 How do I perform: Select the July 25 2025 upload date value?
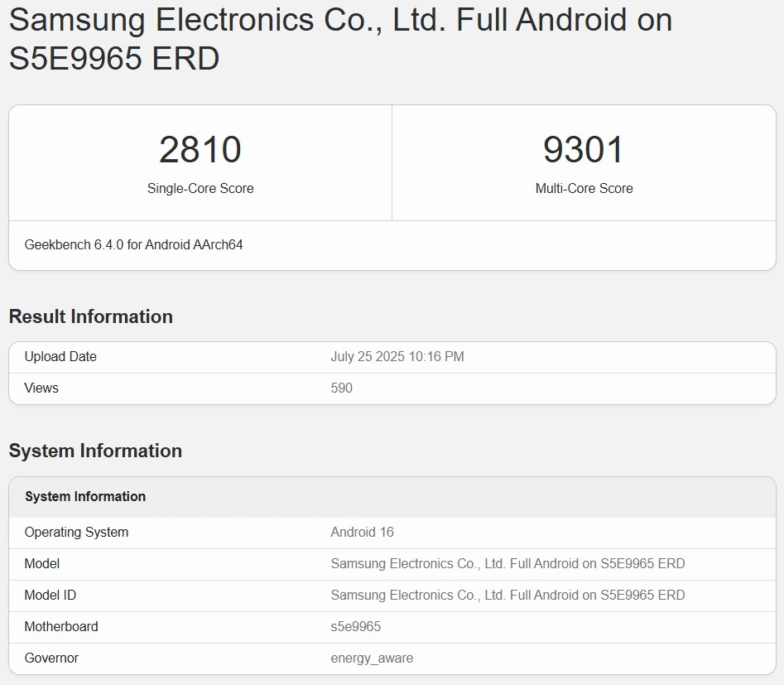(397, 357)
